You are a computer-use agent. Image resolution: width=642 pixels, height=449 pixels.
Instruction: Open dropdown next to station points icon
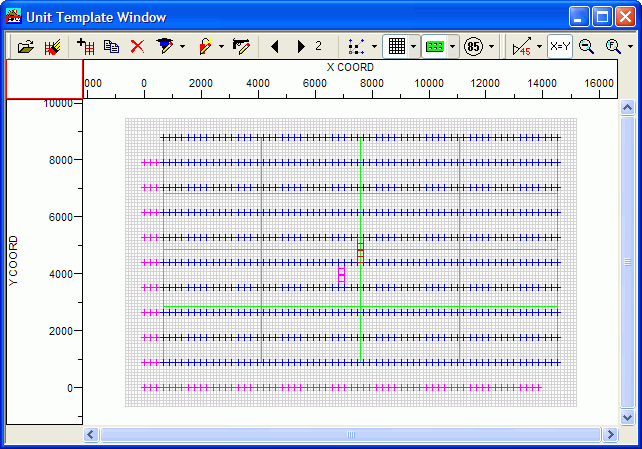tap(374, 47)
